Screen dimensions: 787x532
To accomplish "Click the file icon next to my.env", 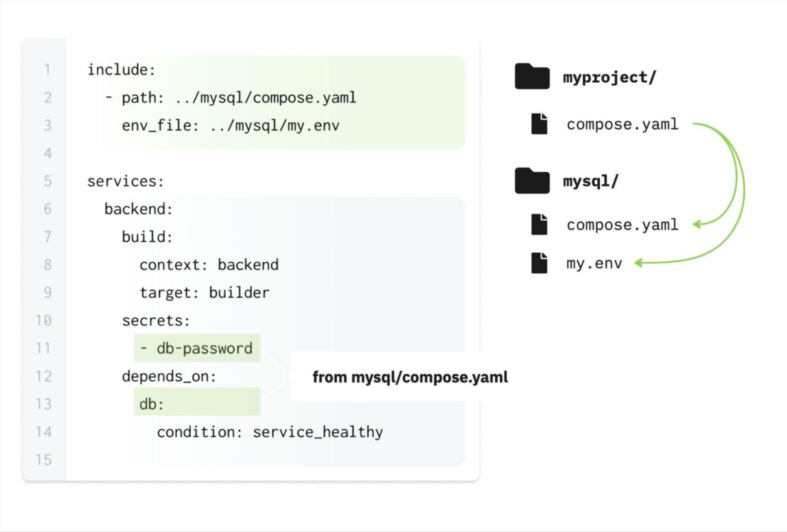I will coord(540,264).
